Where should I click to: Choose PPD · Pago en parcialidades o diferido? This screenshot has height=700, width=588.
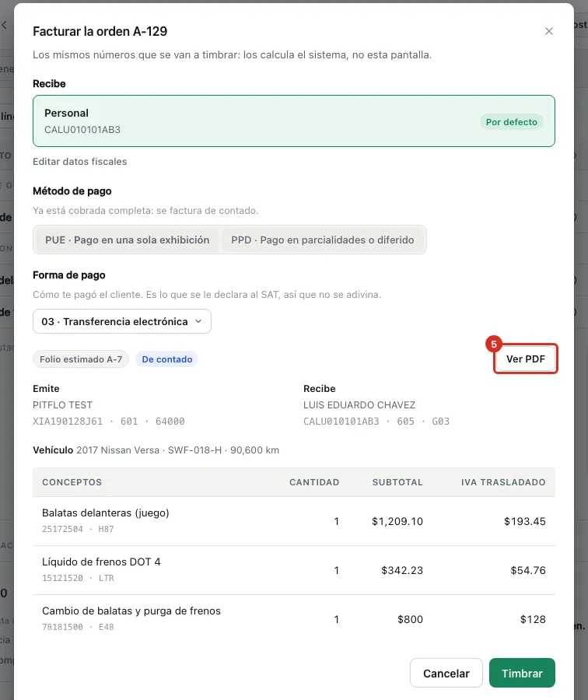coord(322,240)
